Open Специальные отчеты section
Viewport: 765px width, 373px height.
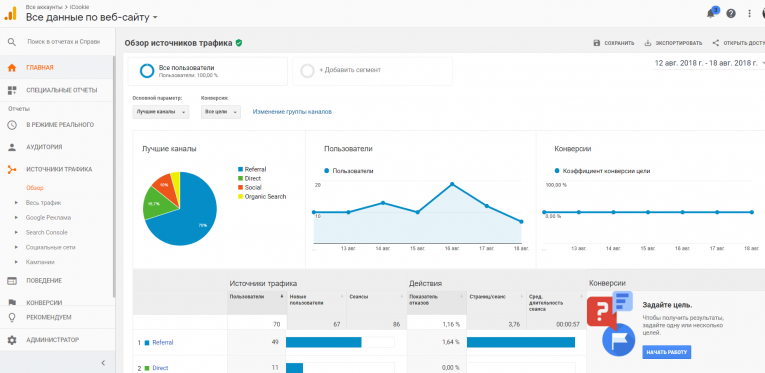[x=61, y=90]
